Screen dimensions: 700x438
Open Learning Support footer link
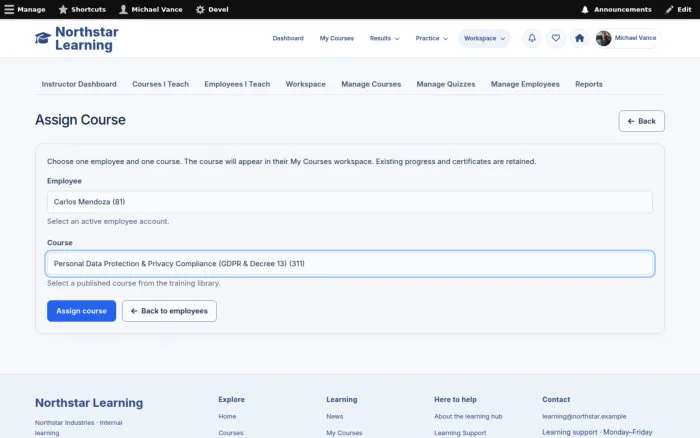click(x=460, y=433)
